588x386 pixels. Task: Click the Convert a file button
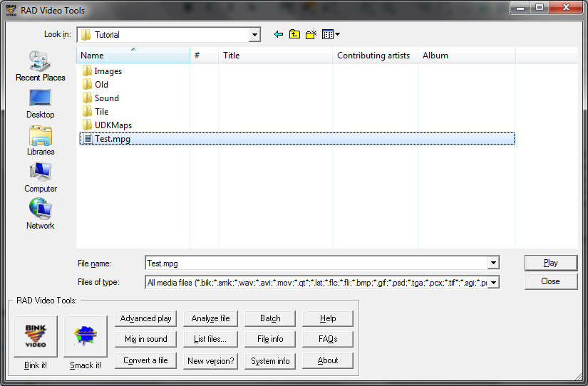pyautogui.click(x=145, y=360)
